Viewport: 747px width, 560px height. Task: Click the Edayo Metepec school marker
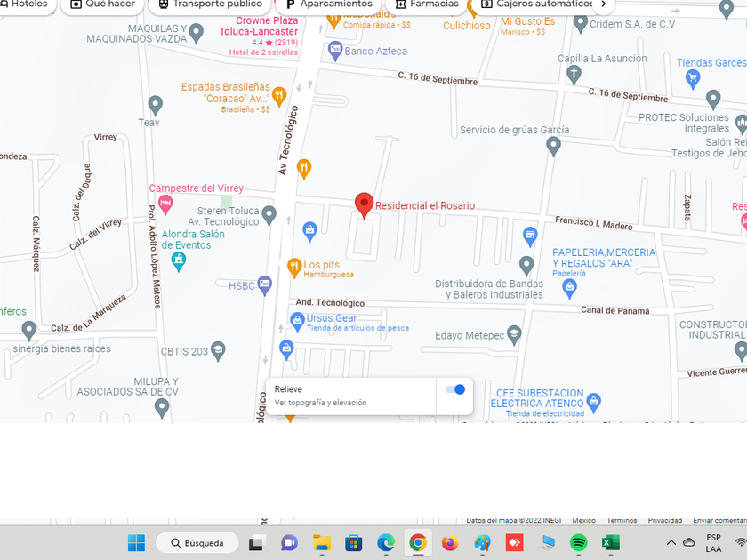pos(514,335)
